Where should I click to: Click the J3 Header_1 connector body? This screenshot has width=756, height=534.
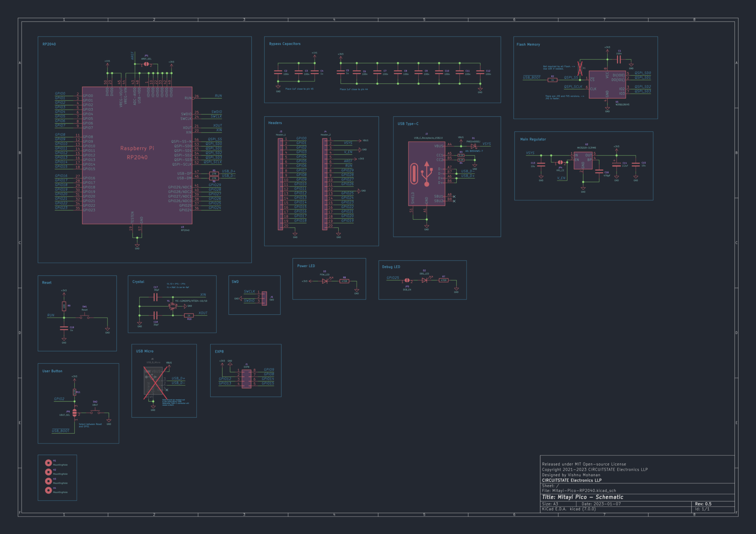coord(280,184)
